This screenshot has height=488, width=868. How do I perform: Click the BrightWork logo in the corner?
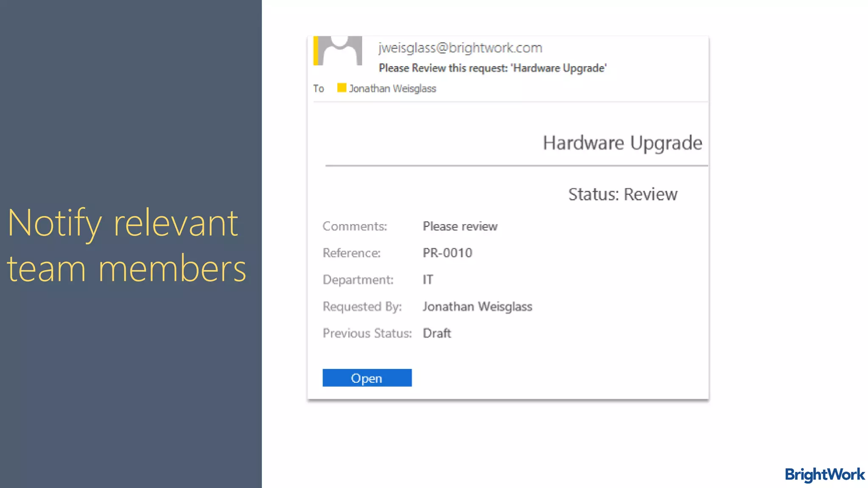click(x=824, y=474)
